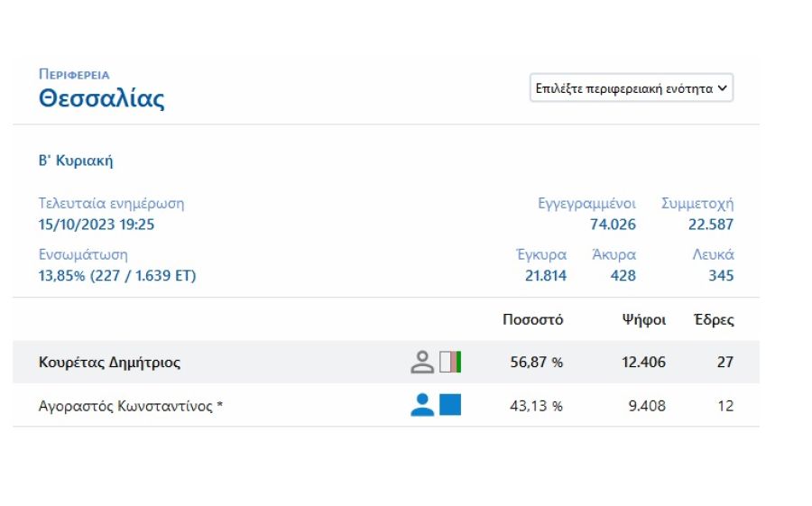Click the 56,87 % percentage value
This screenshot has width=812, height=506.
pyautogui.click(x=537, y=362)
